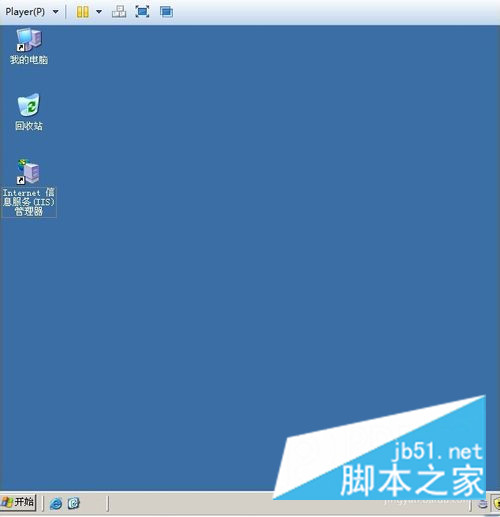The height and width of the screenshot is (517, 500).
Task: Toggle Unity mode toolbar icon
Action: click(x=166, y=12)
